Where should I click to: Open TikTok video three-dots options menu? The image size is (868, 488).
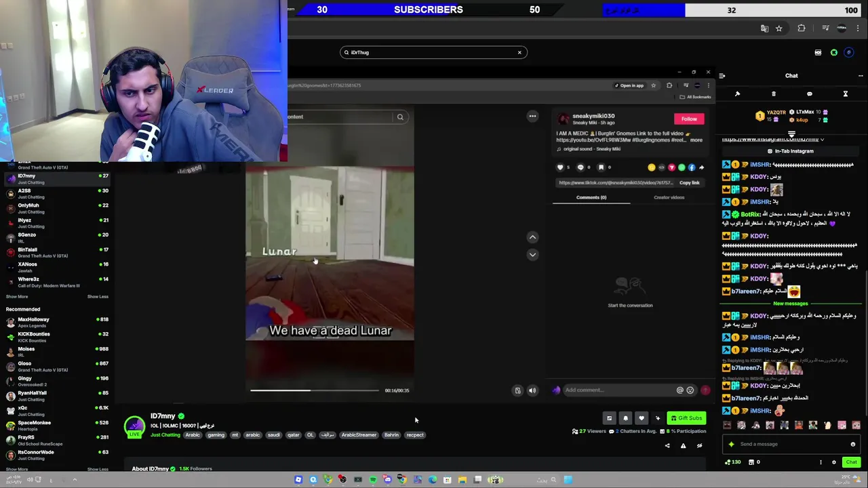pos(532,117)
